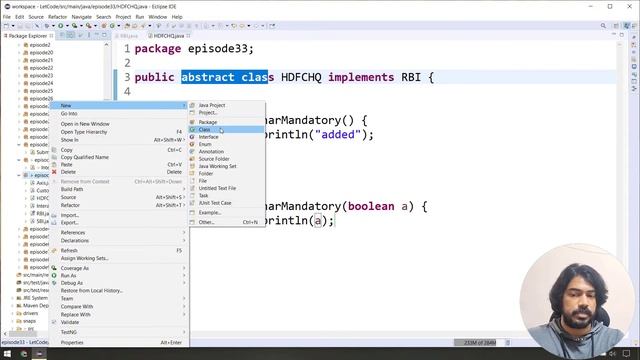Click the green Run As icon
This screenshot has width=640, height=360.
[x=54, y=276]
